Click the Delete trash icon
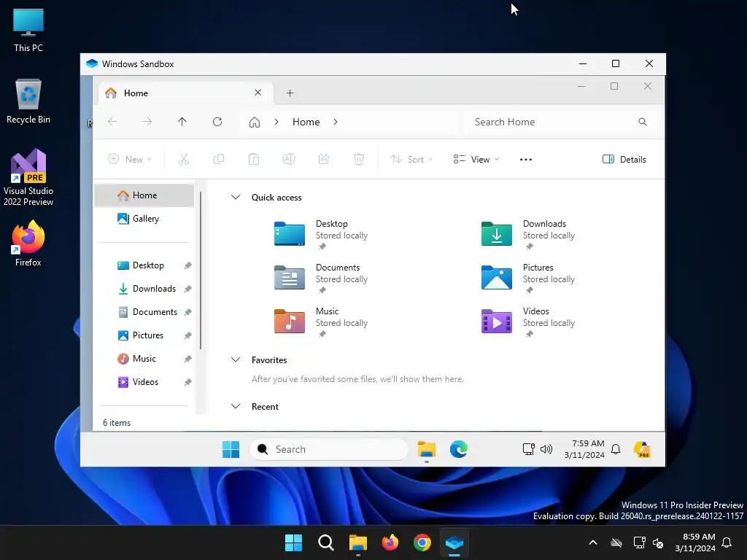Screen dimensions: 747x560 click(359, 159)
